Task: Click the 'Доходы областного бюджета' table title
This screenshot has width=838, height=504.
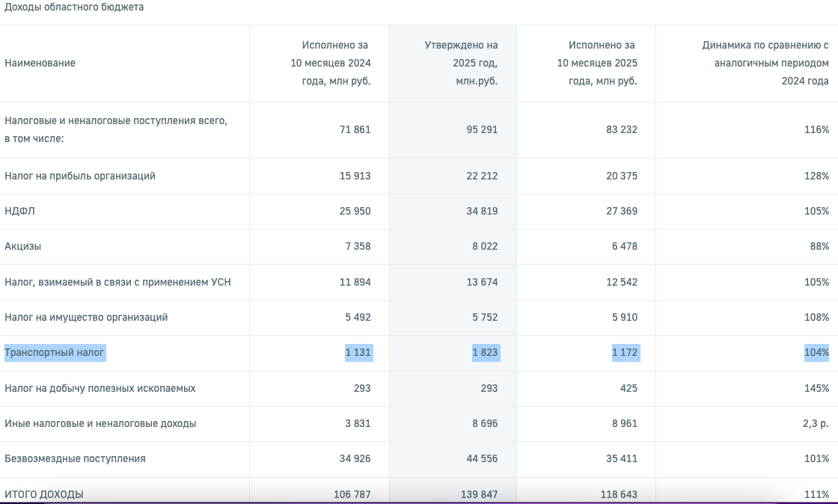Action: click(74, 7)
